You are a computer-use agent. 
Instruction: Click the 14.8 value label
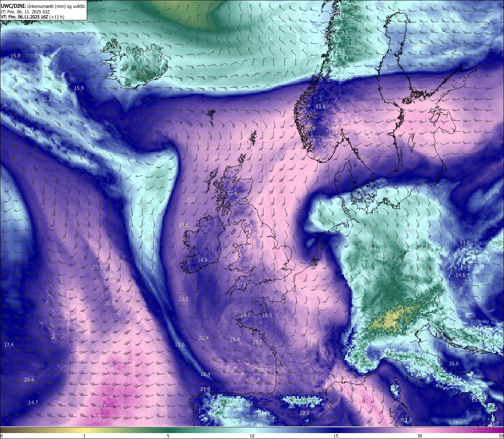465,243
